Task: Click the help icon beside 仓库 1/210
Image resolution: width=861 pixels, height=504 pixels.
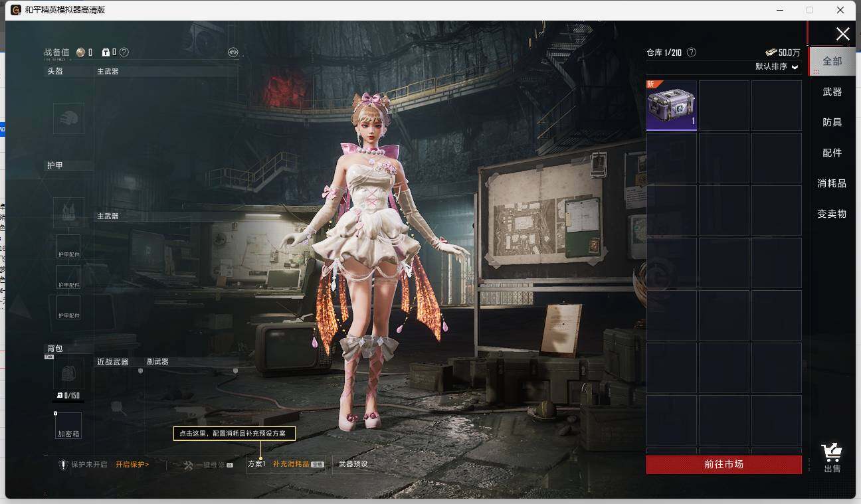Action: (x=692, y=52)
